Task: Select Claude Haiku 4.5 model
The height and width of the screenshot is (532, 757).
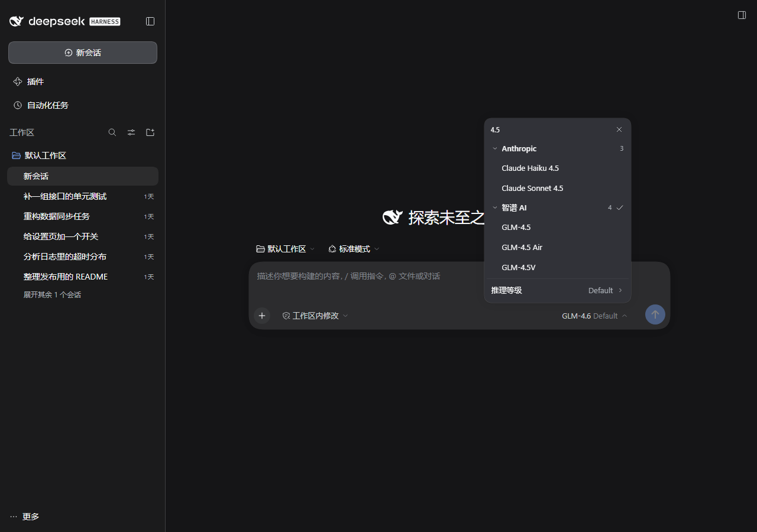Action: pyautogui.click(x=558, y=168)
